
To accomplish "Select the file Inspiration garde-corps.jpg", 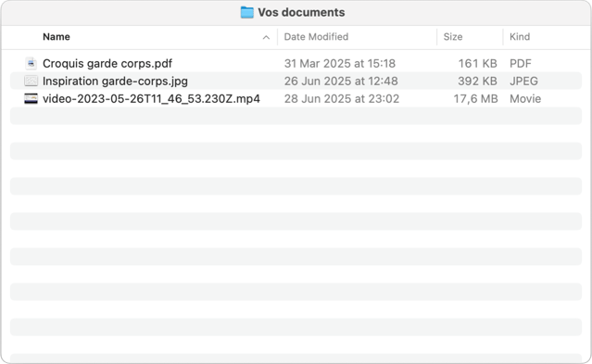I will (115, 81).
